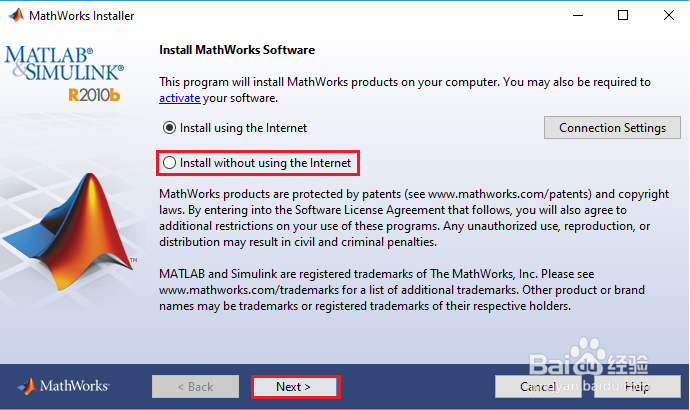Click the MathWorks logo in the footer
The image size is (690, 410).
click(64, 386)
